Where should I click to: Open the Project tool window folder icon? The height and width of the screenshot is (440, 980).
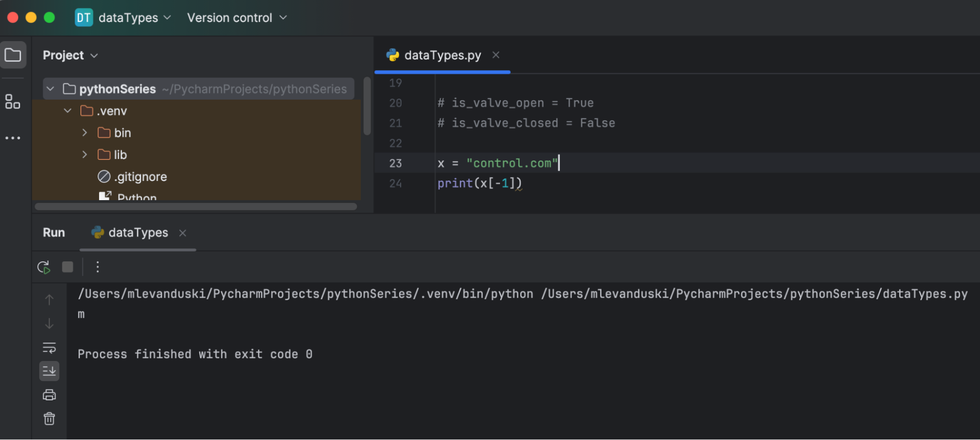[x=13, y=55]
